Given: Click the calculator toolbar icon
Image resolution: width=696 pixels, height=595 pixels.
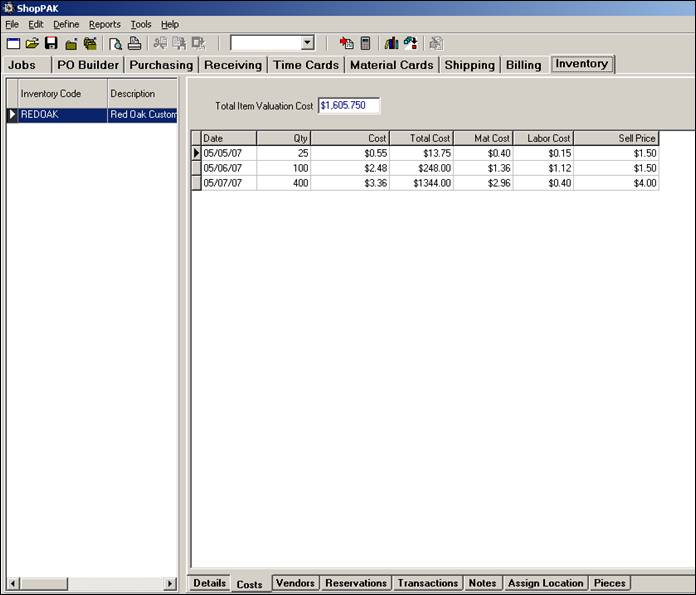Looking at the screenshot, I should point(366,43).
